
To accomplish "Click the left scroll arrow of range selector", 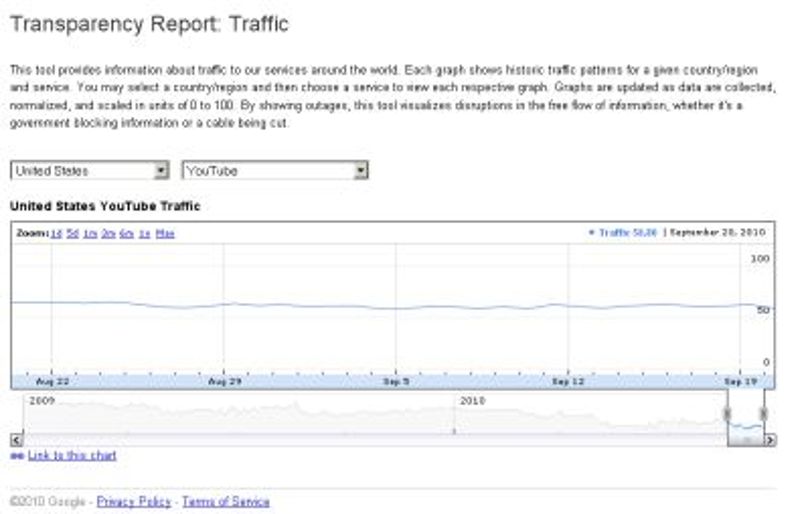I will click(x=17, y=440).
